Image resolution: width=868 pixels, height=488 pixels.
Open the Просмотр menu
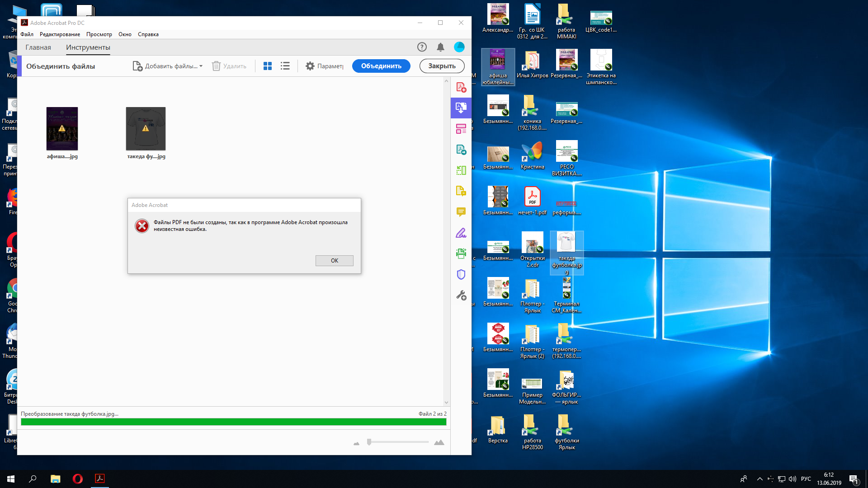tap(99, 34)
